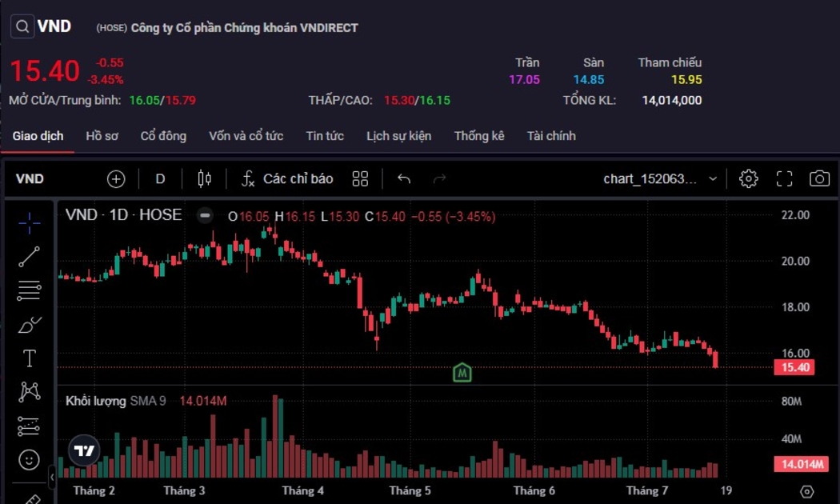Viewport: 840px width, 504px height.
Task: Open the candlestick chart style selector
Action: tap(204, 178)
